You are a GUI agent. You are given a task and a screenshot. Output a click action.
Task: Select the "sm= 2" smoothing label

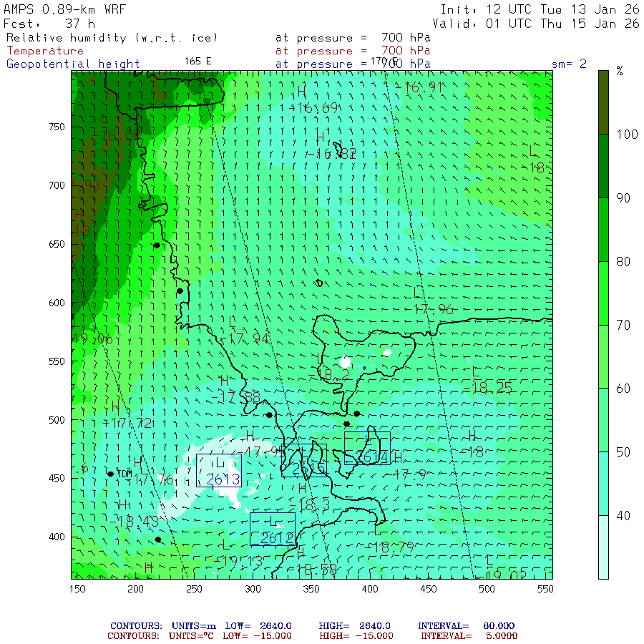tap(569, 64)
